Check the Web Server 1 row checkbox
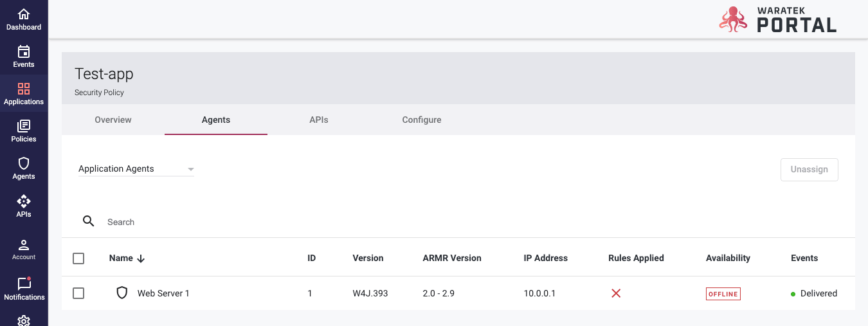This screenshot has width=868, height=326. click(78, 293)
